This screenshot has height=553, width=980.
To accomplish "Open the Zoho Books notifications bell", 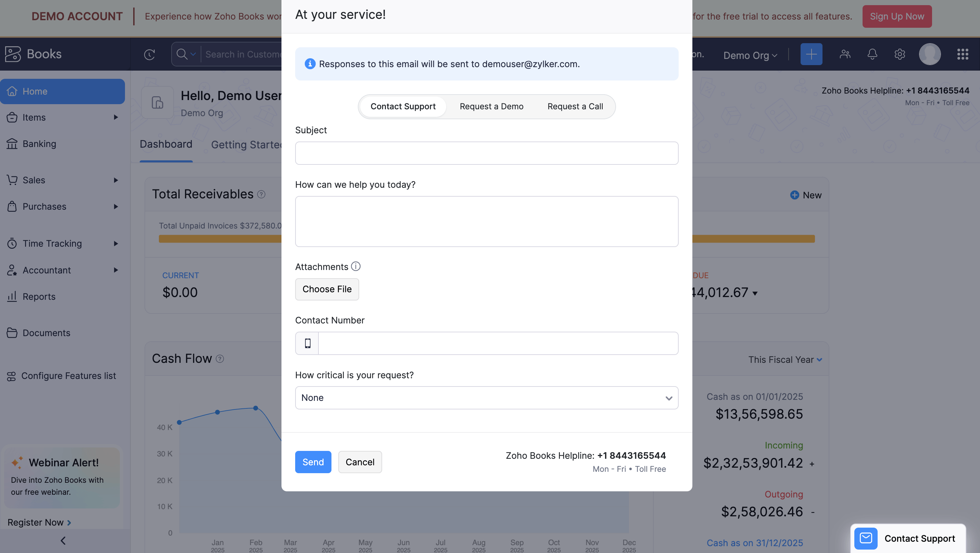I will [x=872, y=54].
